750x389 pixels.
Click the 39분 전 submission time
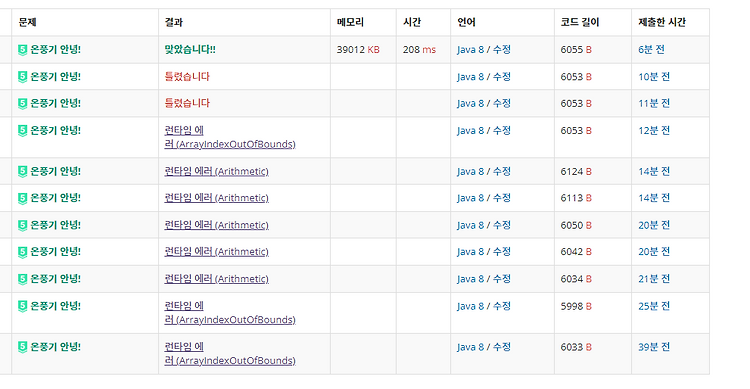[654, 347]
